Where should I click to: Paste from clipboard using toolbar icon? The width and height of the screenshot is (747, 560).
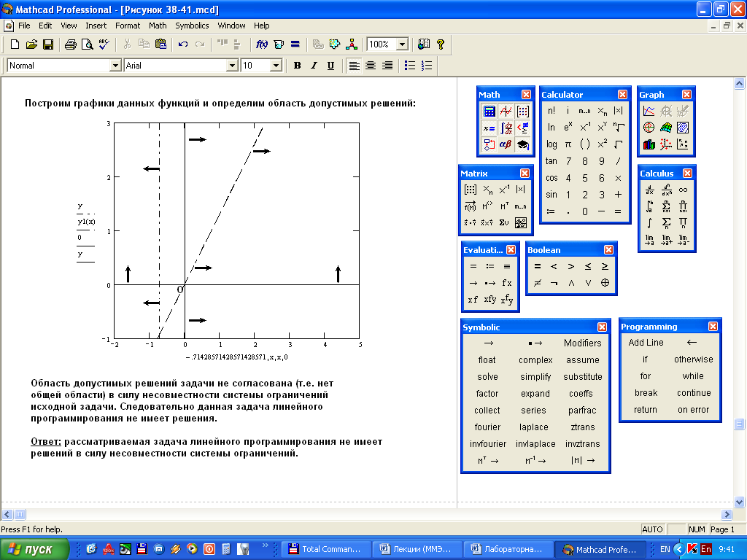(161, 44)
